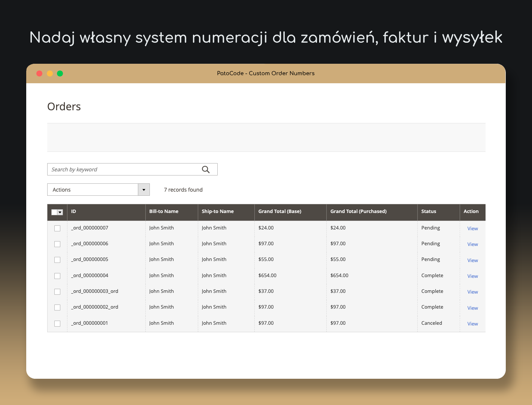The height and width of the screenshot is (405, 532).
Task: Sort by the Status column header
Action: point(429,211)
